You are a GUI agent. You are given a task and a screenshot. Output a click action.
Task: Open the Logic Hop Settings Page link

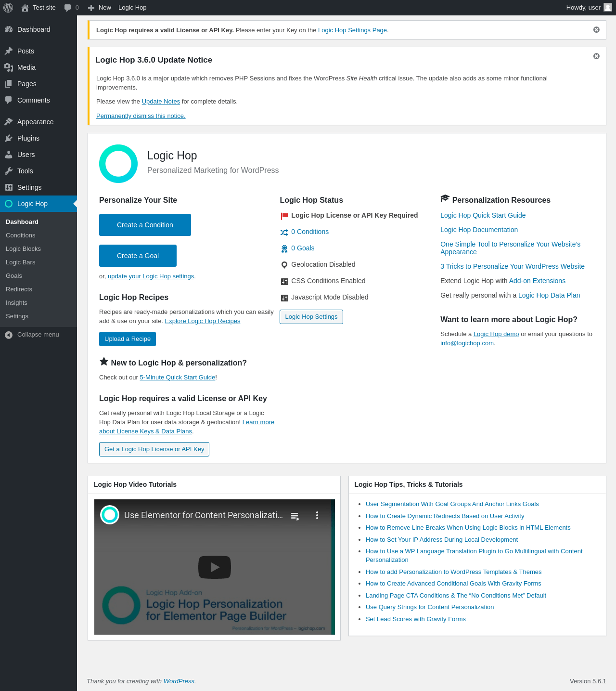click(352, 30)
